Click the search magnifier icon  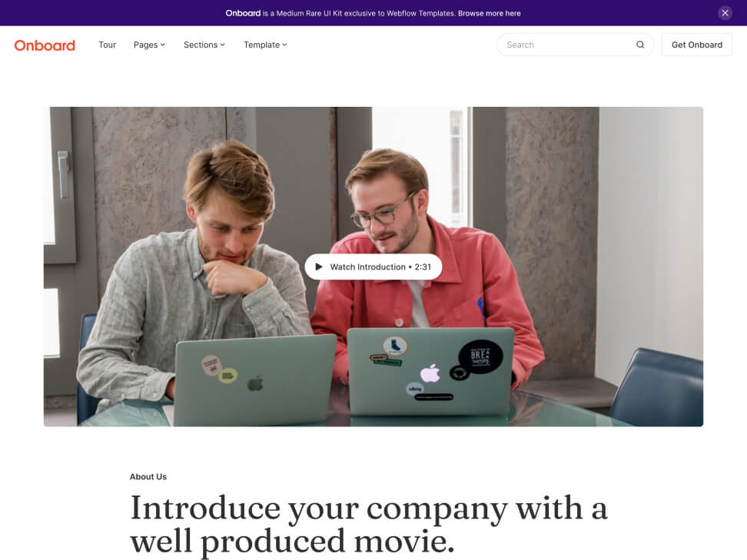pyautogui.click(x=640, y=45)
